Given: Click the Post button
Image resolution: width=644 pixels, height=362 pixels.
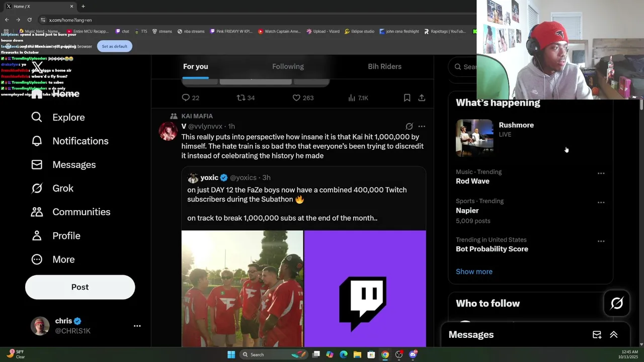Looking at the screenshot, I should click(x=80, y=287).
